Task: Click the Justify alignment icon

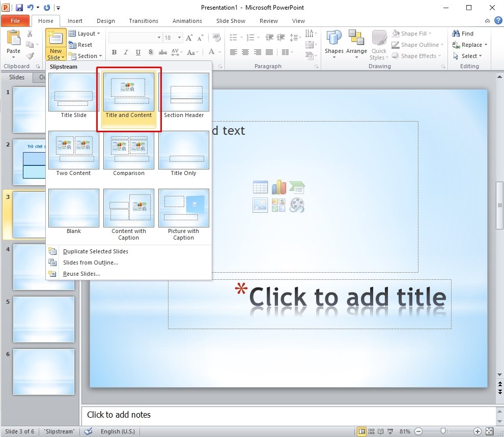Action: click(x=269, y=52)
